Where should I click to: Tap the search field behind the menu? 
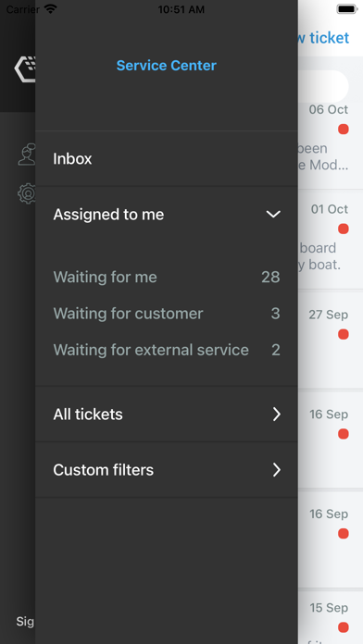[323, 86]
